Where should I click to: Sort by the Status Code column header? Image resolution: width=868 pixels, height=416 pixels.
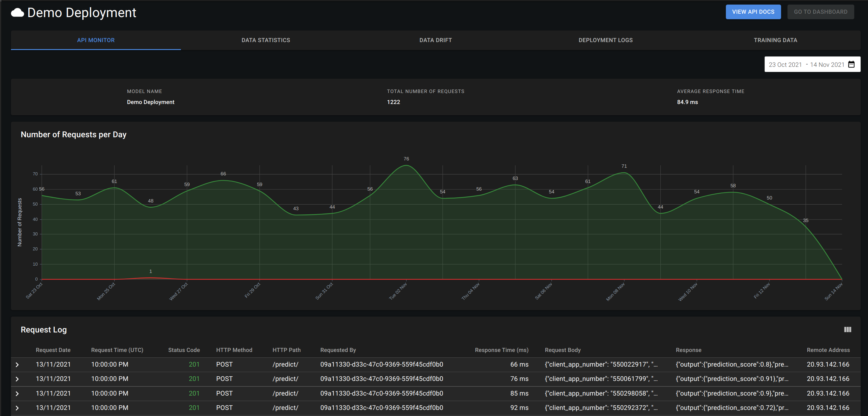pyautogui.click(x=184, y=350)
